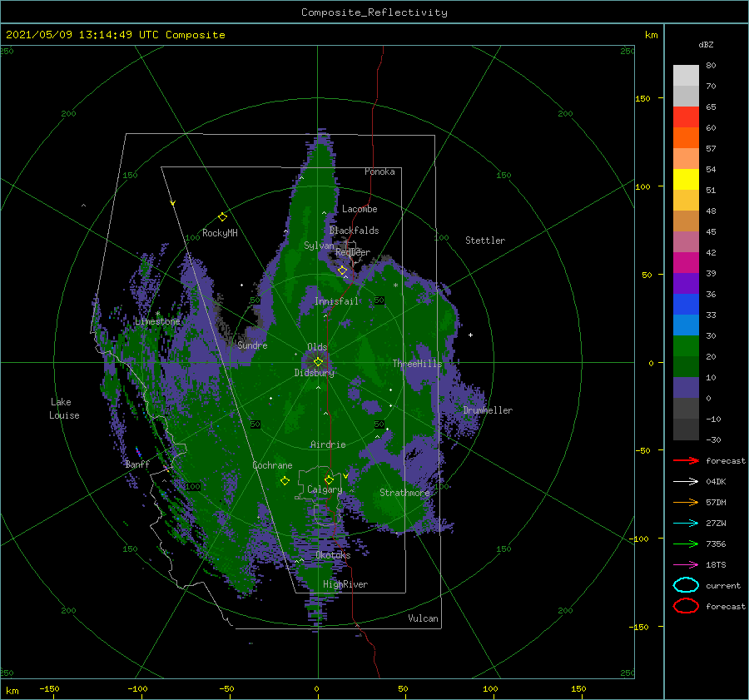Click the Lake Louise label
749x700 pixels.
[64, 409]
